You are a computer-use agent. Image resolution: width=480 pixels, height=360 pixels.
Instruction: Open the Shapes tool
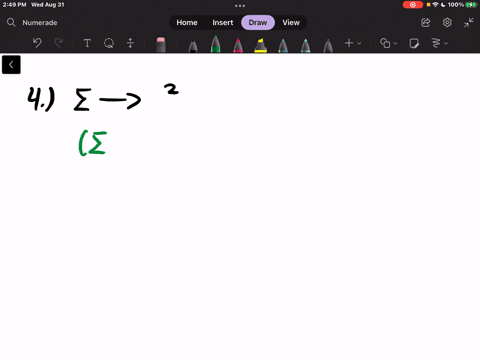[385, 43]
